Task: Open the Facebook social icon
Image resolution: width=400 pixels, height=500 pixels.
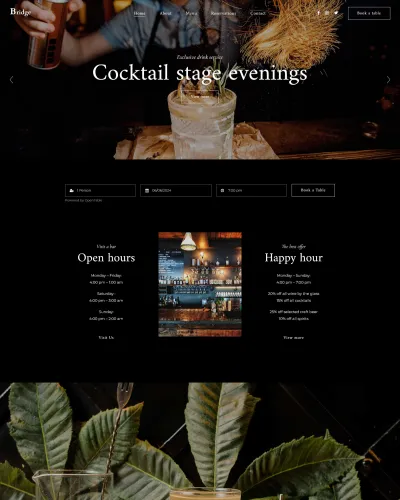Action: tap(318, 13)
